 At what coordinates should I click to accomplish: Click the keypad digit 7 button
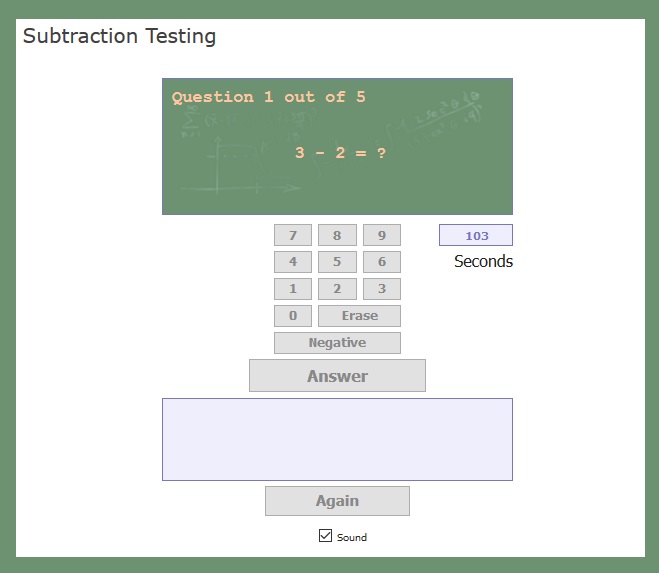[x=293, y=235]
